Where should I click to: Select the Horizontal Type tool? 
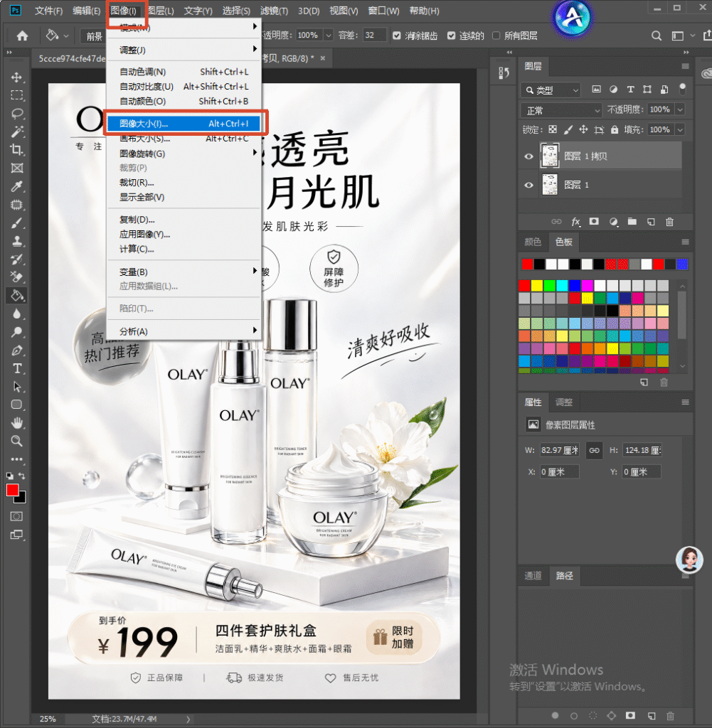point(17,369)
